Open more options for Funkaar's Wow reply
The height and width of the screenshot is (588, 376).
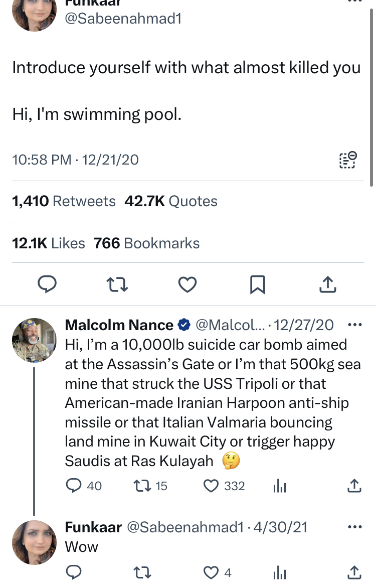tap(354, 527)
